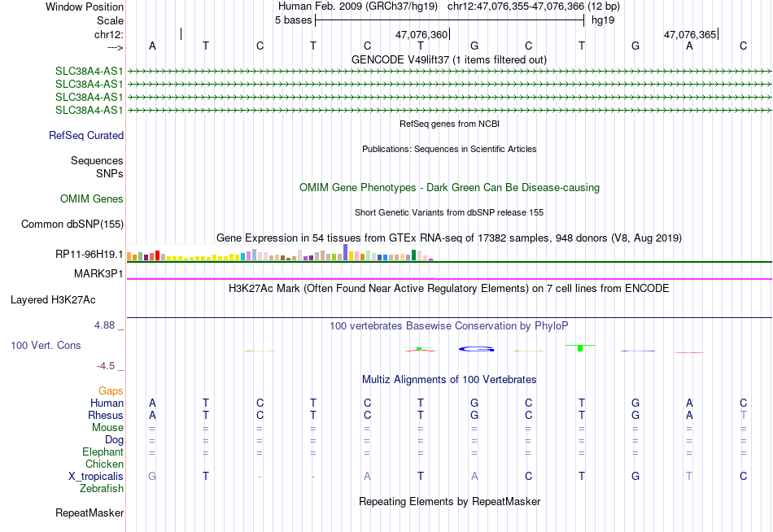Viewport: 773px width, 532px height.
Task: Click Multiz Alignments of 100 Vertebrates title
Action: click(449, 380)
